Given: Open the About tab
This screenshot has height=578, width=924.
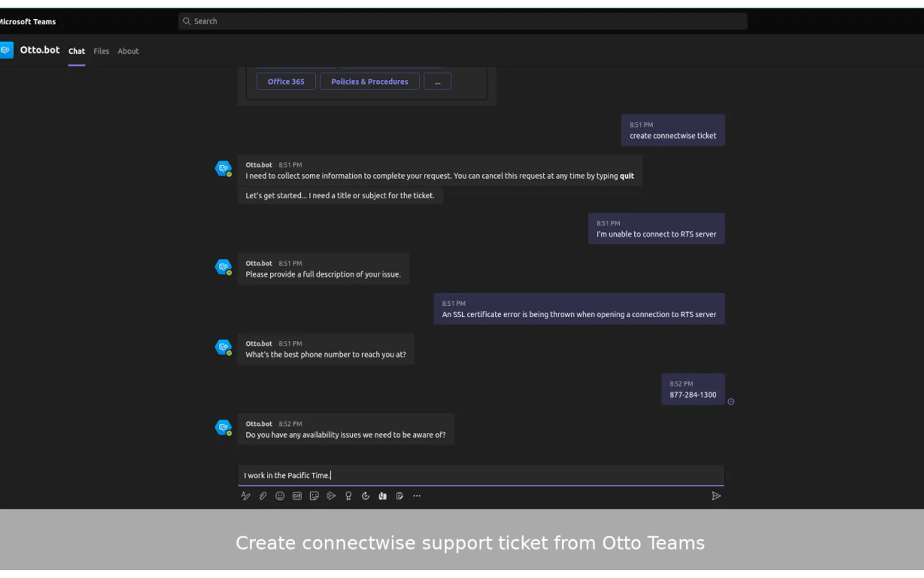Looking at the screenshot, I should coord(128,51).
